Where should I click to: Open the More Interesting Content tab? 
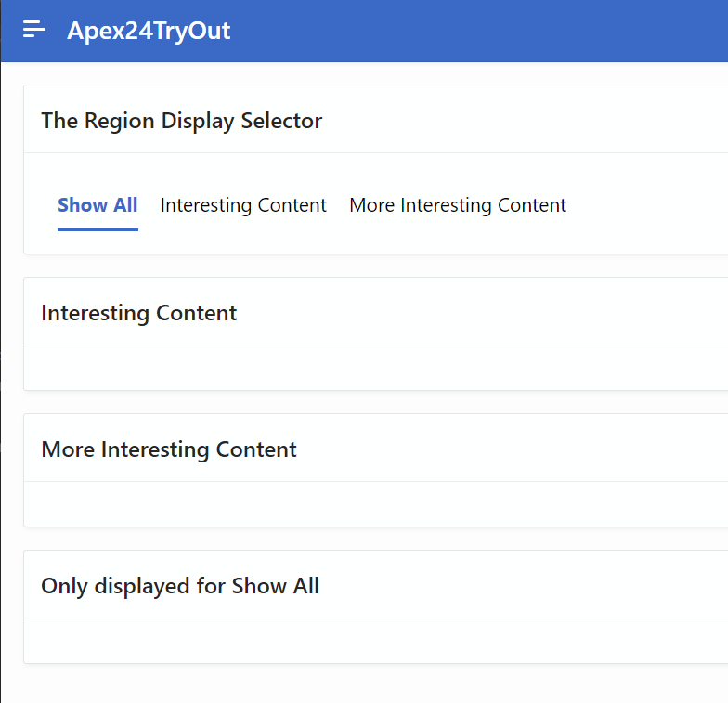458,205
